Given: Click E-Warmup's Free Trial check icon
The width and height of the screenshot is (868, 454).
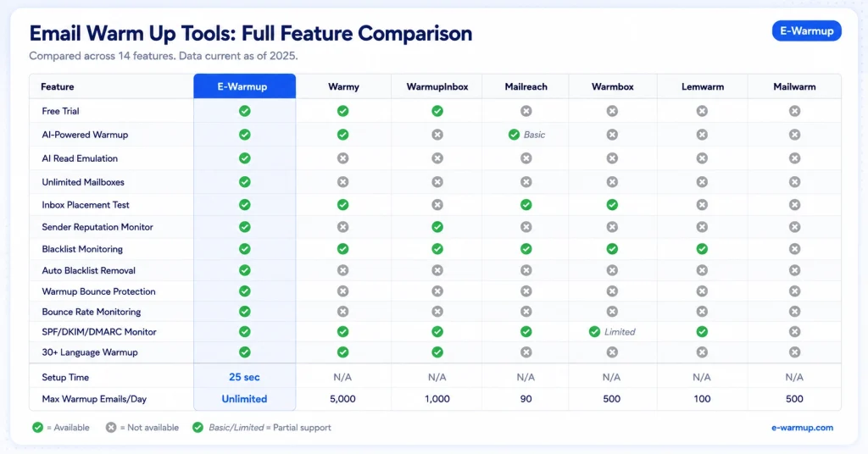Looking at the screenshot, I should pyautogui.click(x=244, y=111).
